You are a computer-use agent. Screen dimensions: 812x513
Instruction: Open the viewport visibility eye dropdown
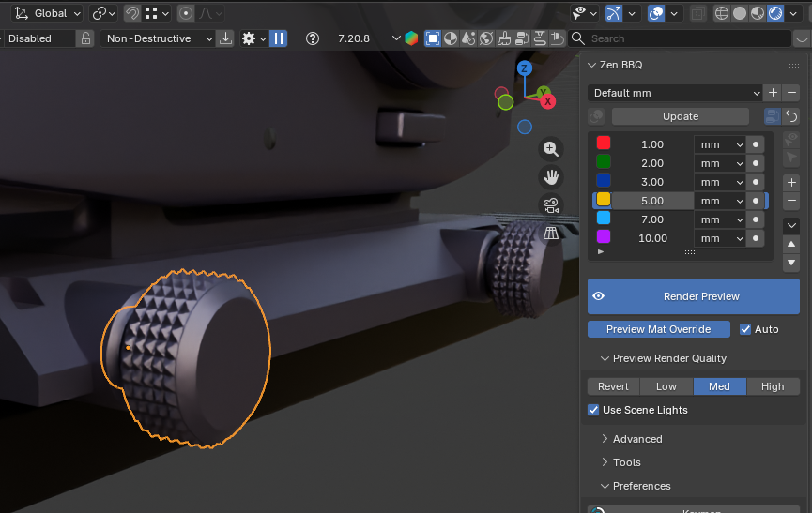[x=585, y=13]
